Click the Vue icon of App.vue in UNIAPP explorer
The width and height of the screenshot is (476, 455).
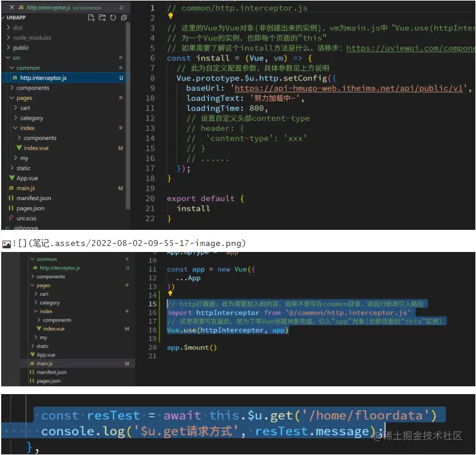point(12,178)
